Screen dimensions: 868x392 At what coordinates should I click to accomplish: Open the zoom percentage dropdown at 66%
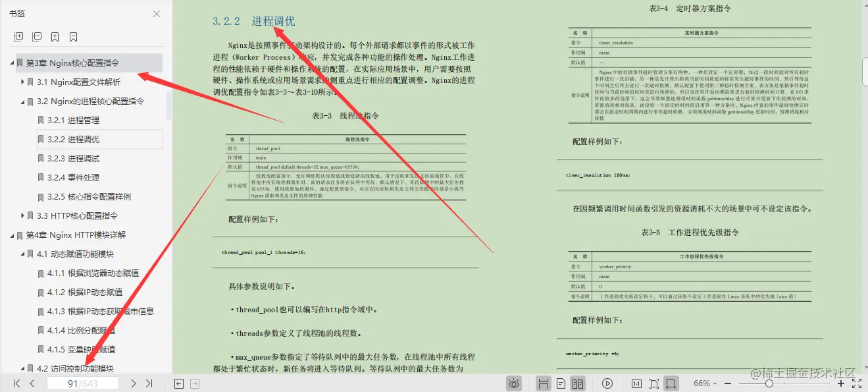(706, 383)
